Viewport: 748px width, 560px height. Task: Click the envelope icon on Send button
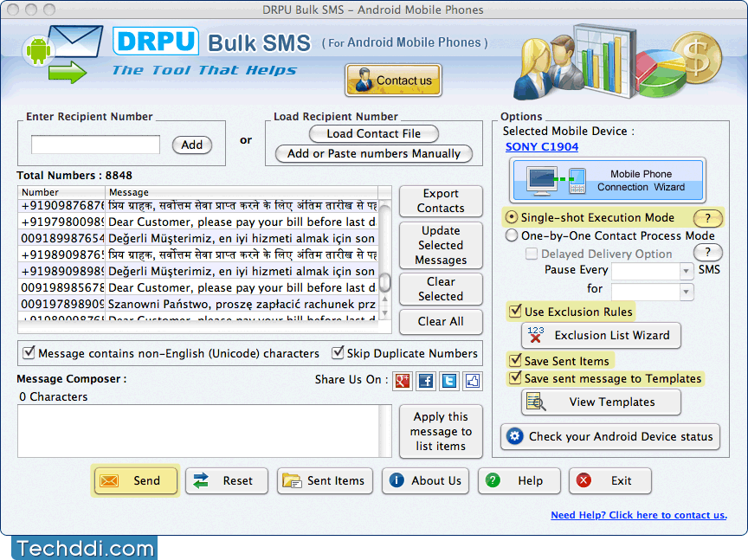point(109,481)
